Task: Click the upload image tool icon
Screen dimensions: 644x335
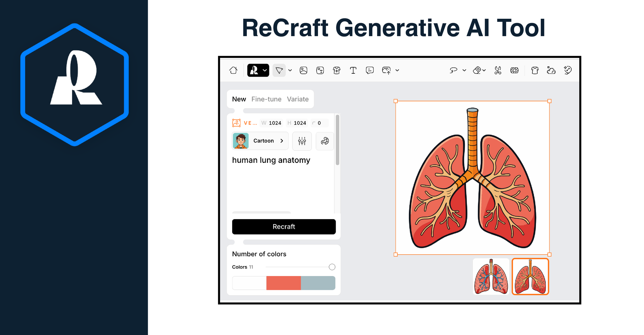Action: click(x=386, y=70)
